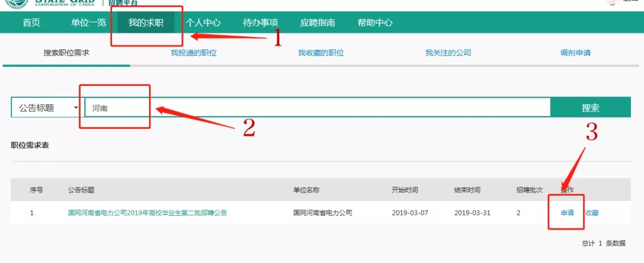The image size is (644, 263).
Task: Click 收藏 to bookmark the announcement
Action: click(592, 212)
